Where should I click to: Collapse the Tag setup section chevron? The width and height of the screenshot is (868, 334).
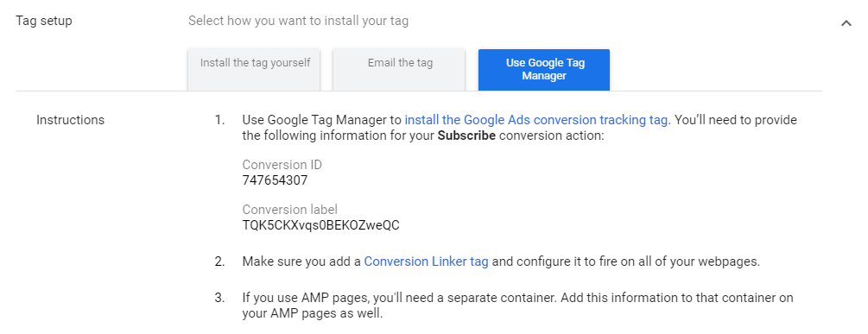[x=846, y=23]
